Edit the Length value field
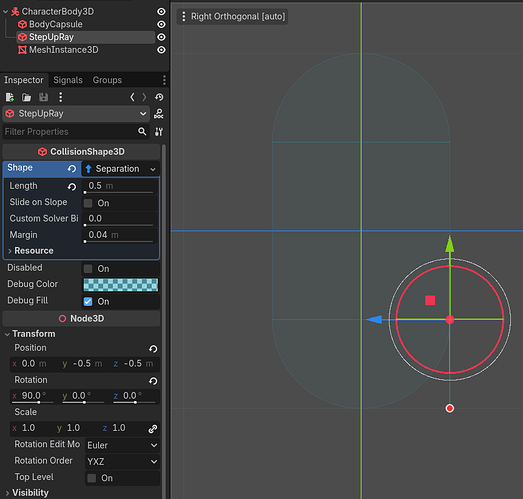This screenshot has height=499, width=523. 120,185
